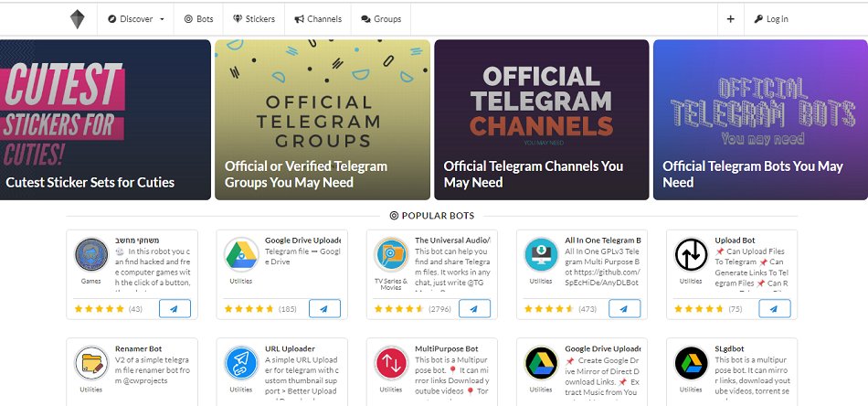The width and height of the screenshot is (868, 406).
Task: Click star rating with 473 reviews
Action: [548, 308]
